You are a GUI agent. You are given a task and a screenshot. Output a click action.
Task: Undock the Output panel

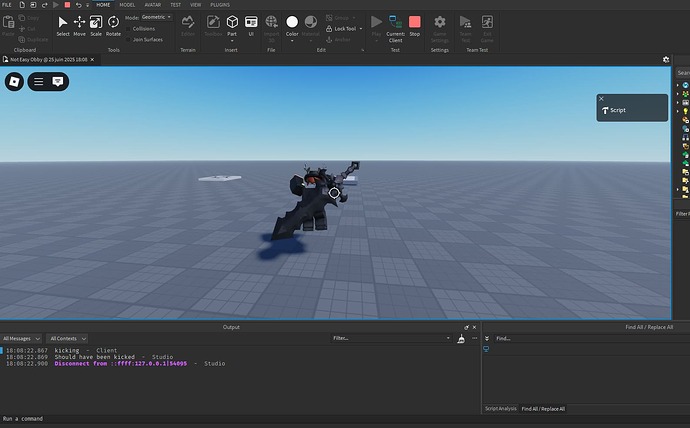pos(466,327)
